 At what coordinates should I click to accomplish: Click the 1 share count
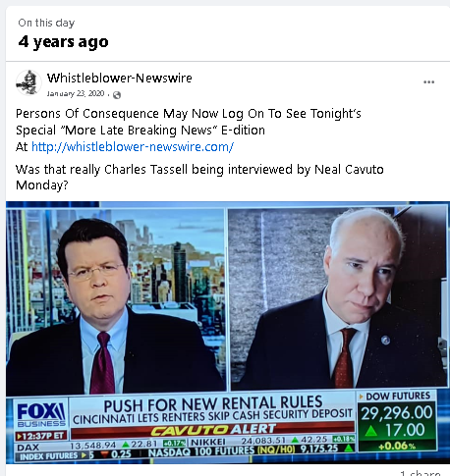pyautogui.click(x=421, y=473)
